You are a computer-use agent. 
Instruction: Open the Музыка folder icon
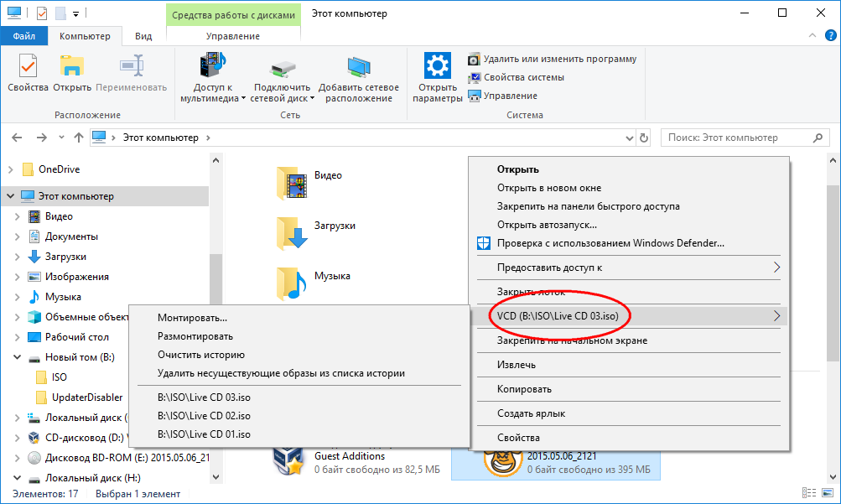coord(292,283)
